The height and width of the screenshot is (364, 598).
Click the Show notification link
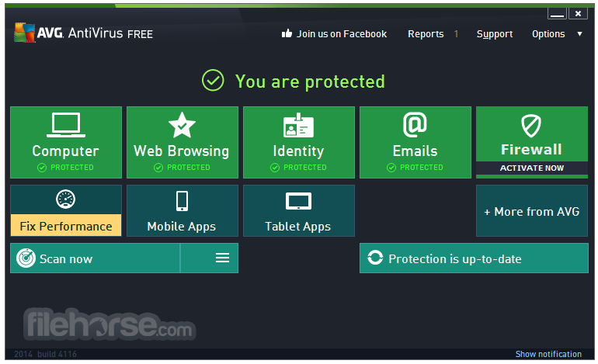click(548, 354)
